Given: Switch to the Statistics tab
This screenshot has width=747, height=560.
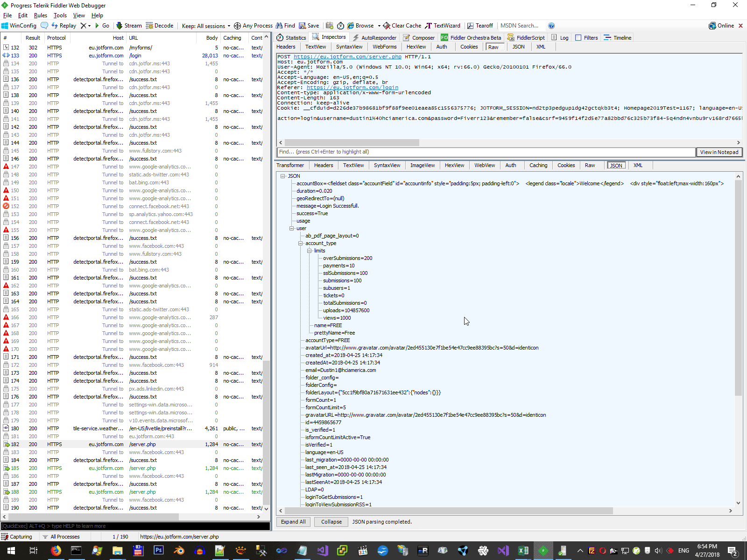Looking at the screenshot, I should (291, 38).
